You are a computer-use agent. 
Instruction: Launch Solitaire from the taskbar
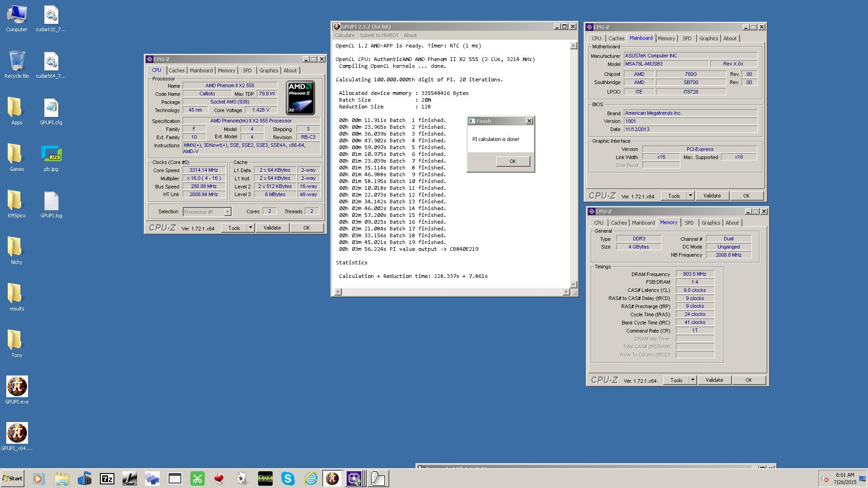pyautogui.click(x=243, y=479)
